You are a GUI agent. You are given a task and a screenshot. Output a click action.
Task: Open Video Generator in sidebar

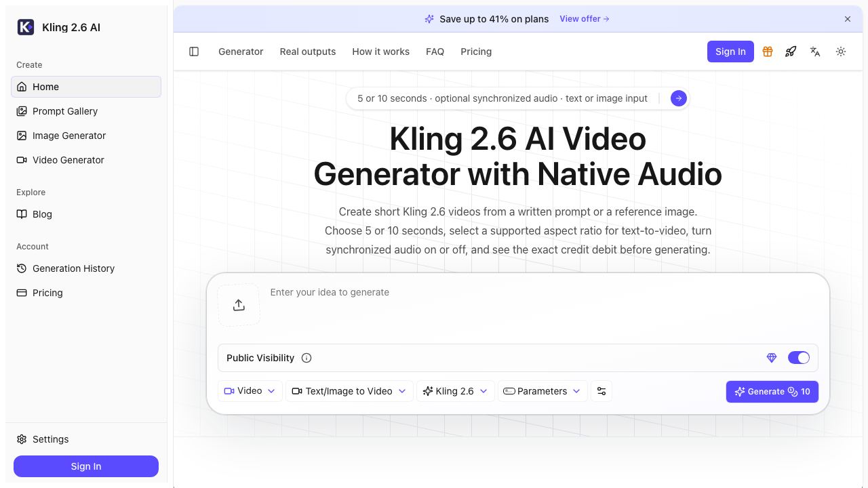coord(86,160)
